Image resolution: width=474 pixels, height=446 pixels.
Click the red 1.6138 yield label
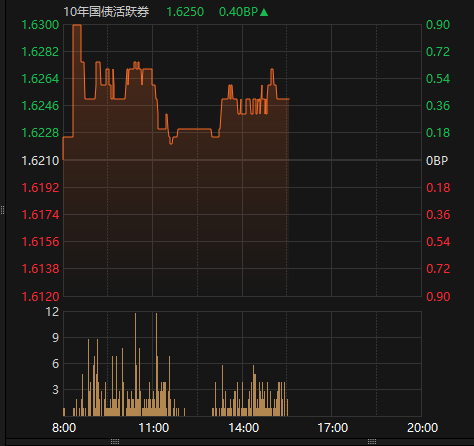point(40,269)
